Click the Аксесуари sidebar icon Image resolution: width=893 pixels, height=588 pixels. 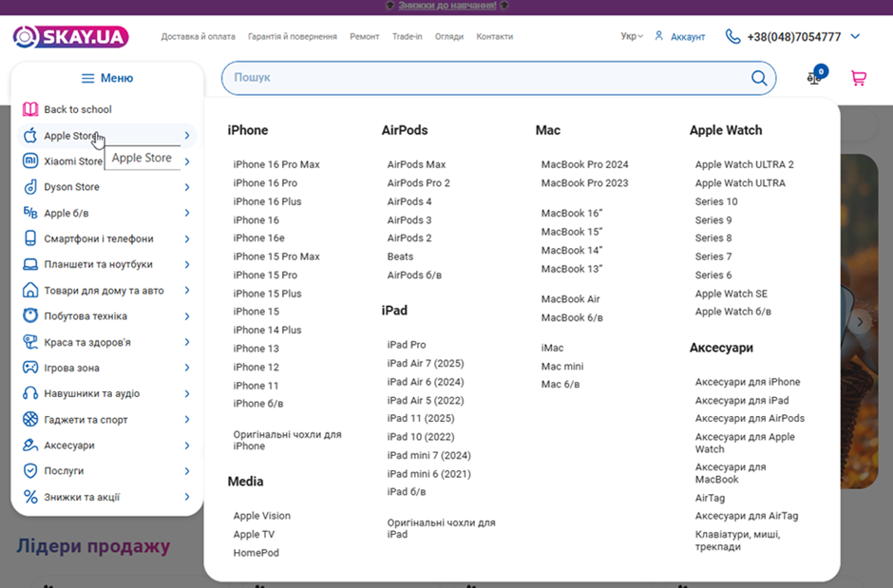pos(30,446)
